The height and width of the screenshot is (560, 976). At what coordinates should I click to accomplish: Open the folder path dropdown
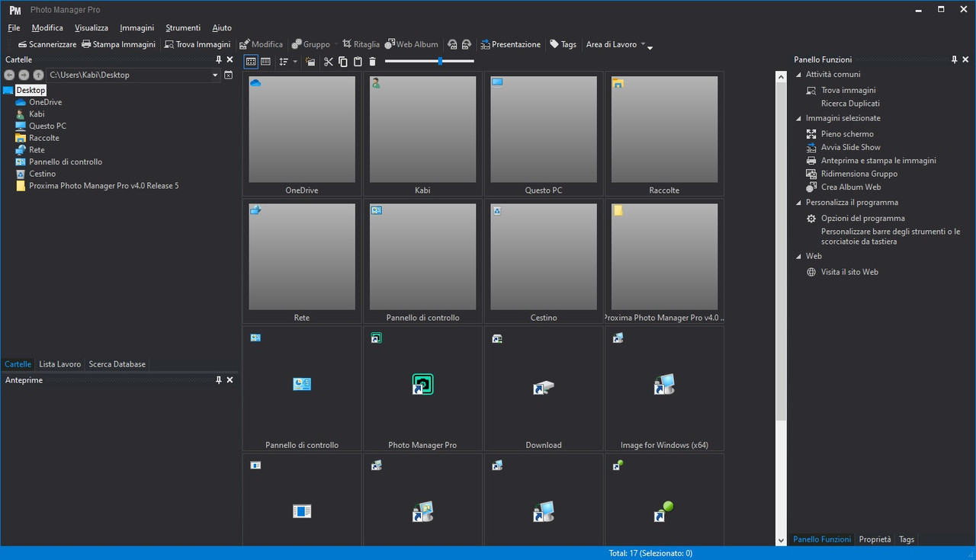pyautogui.click(x=215, y=75)
